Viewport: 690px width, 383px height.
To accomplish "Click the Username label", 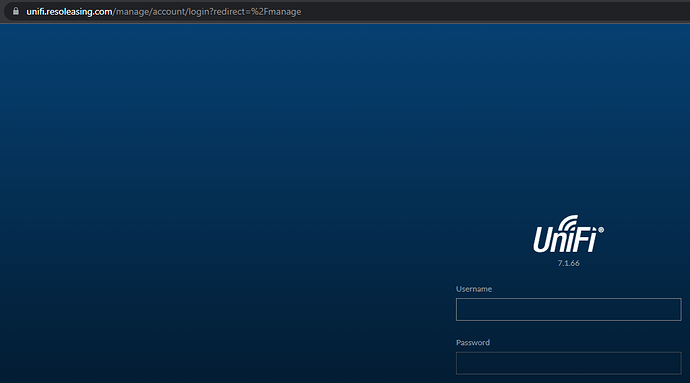I will point(474,289).
